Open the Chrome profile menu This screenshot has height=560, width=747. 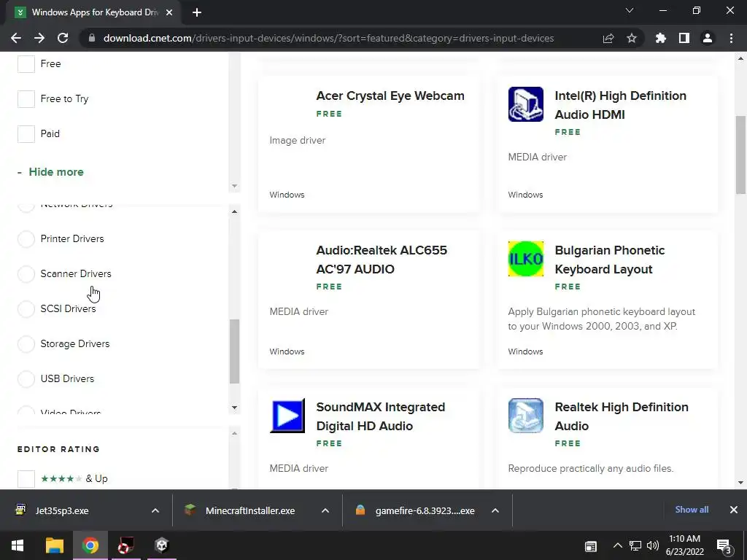pos(708,38)
